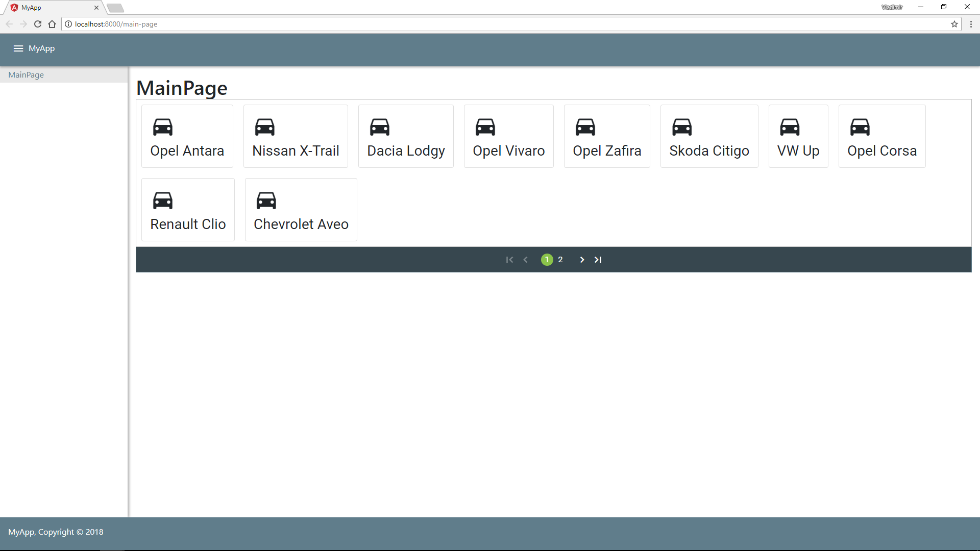
Task: Jump to last page in paginator
Action: (x=598, y=260)
